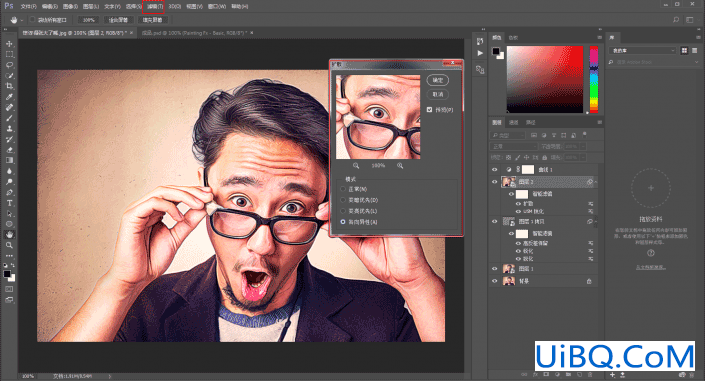The image size is (705, 381).
Task: Open the layer filter type dropdown
Action: coord(508,135)
